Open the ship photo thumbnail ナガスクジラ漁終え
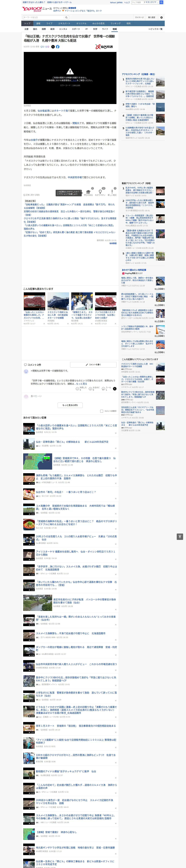 [x=58, y=301]
